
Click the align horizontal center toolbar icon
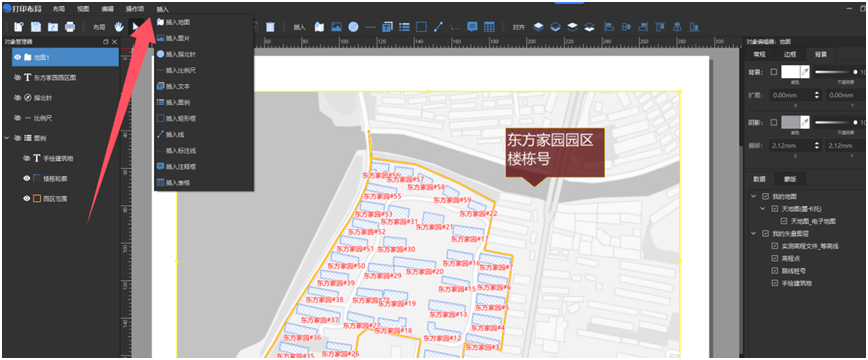[x=626, y=27]
